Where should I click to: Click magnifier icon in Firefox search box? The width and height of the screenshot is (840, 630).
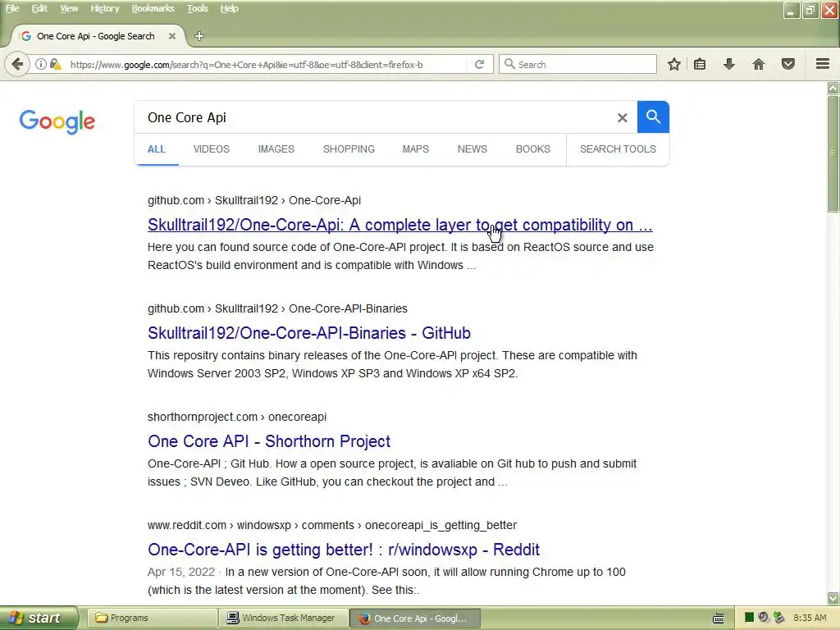pos(510,64)
